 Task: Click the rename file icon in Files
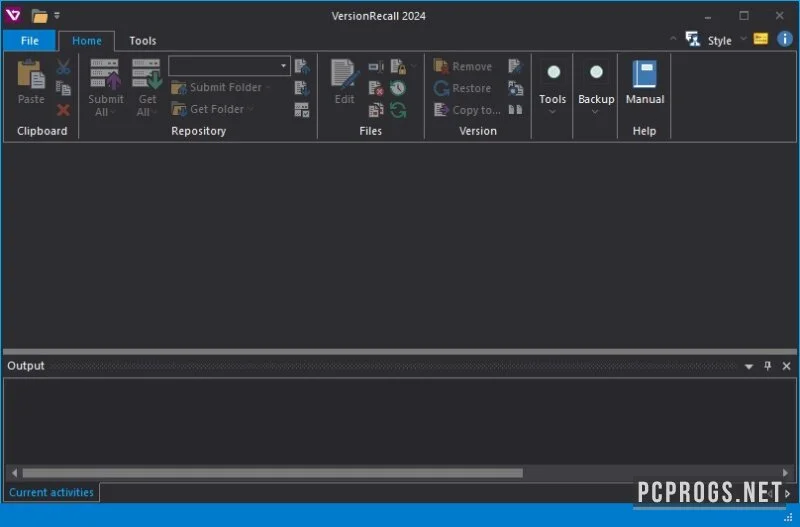[x=376, y=66]
